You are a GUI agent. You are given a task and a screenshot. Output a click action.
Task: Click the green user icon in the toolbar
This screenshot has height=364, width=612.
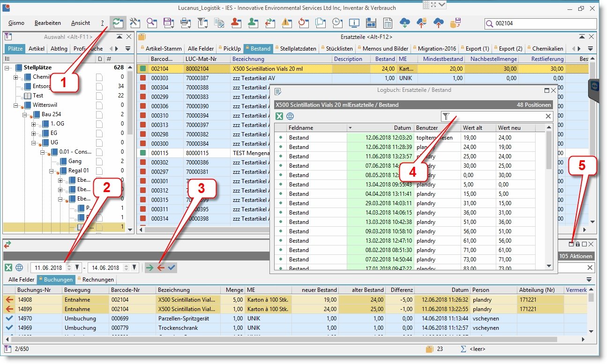coord(253,22)
